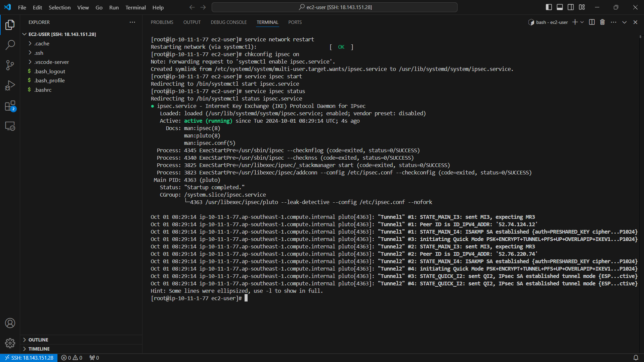Click new terminal plus icon
This screenshot has height=362, width=644.
tap(575, 22)
